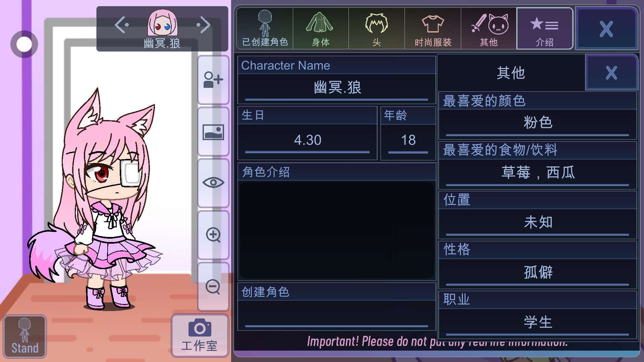This screenshot has height=362, width=644.
Task: Open the 工作室 camera studio
Action: click(200, 336)
